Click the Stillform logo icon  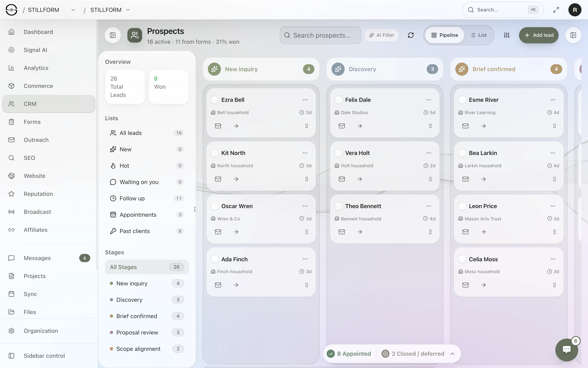11,10
